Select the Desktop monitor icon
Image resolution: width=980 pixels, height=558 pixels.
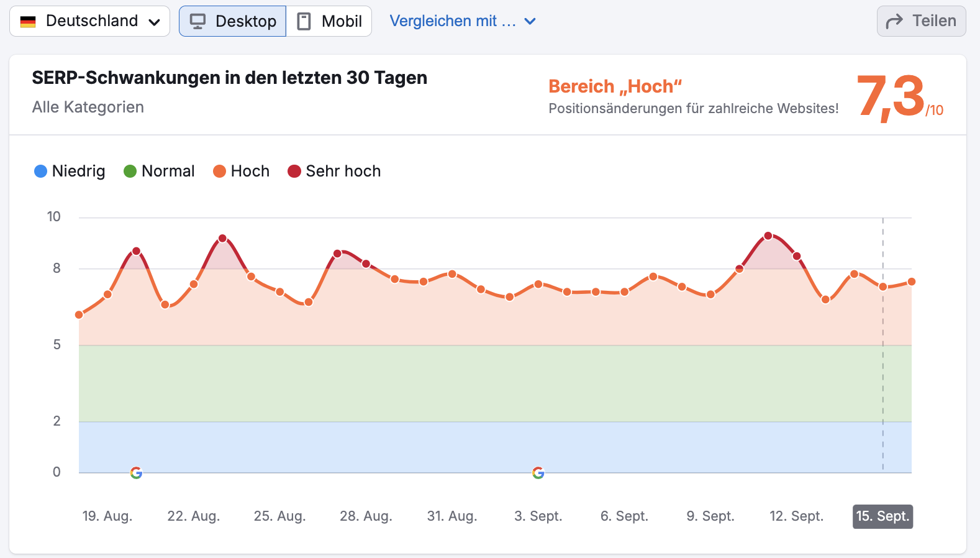coord(197,21)
